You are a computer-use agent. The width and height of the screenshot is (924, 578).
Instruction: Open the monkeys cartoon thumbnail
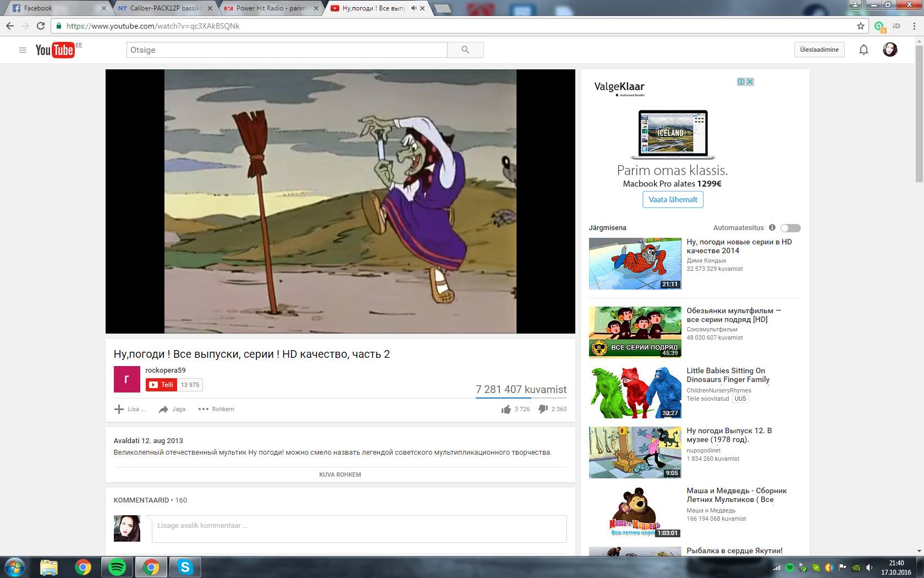[x=635, y=332]
